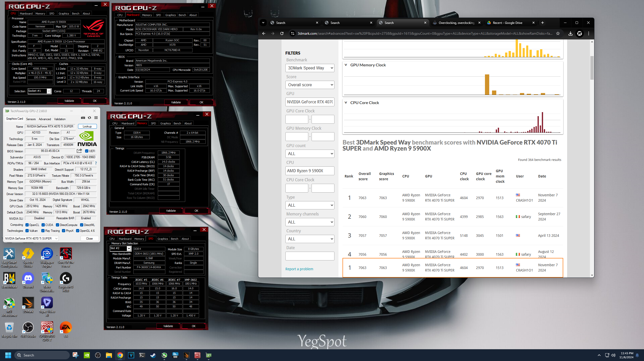Click Chrome icon in taskbar
The height and width of the screenshot is (361, 644).
pos(120,355)
